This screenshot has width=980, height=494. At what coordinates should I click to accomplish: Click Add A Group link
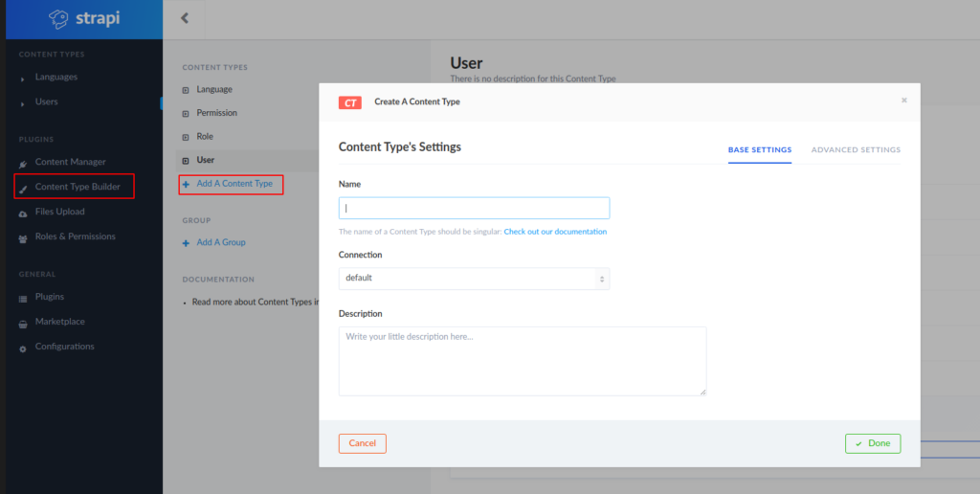point(221,242)
